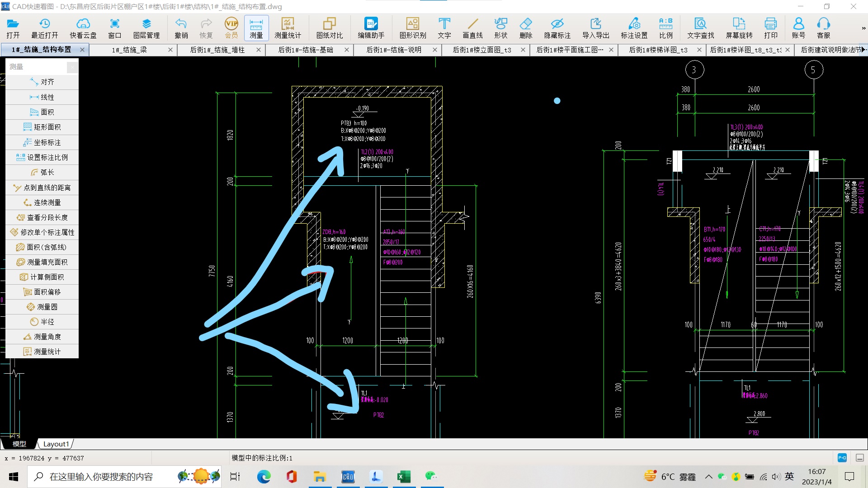Open 测量统计 in the top toolbar

[288, 28]
